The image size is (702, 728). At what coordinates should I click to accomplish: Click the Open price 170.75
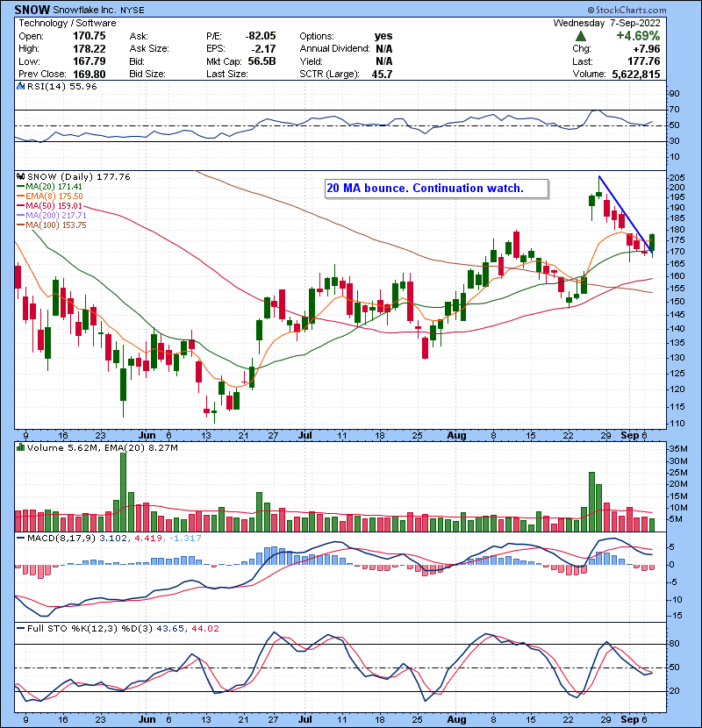pos(90,36)
